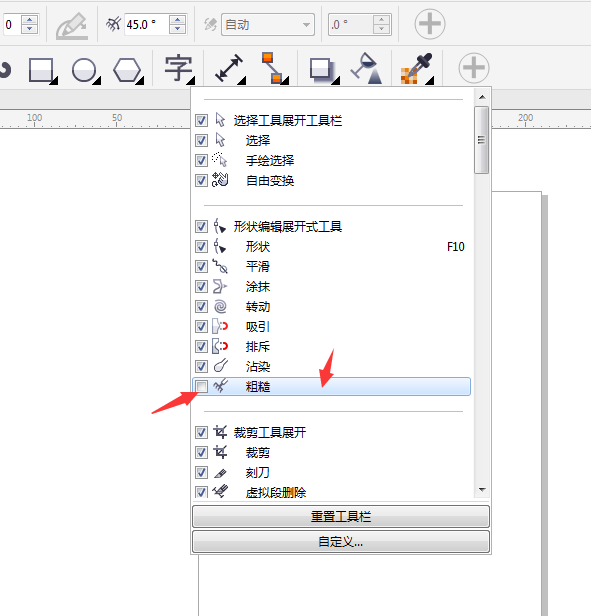Click the 刻刀 knife tool icon
Screen dimensions: 591x616
[x=220, y=473]
